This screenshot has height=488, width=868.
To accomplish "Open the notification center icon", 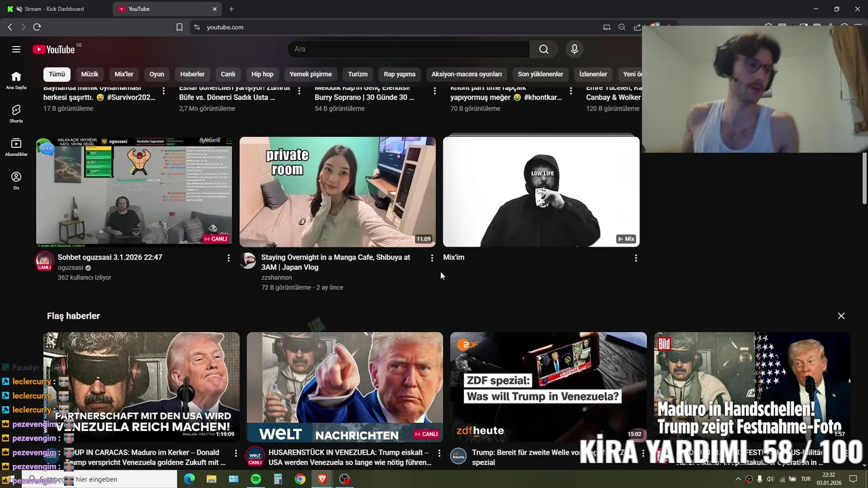I will coord(853,479).
